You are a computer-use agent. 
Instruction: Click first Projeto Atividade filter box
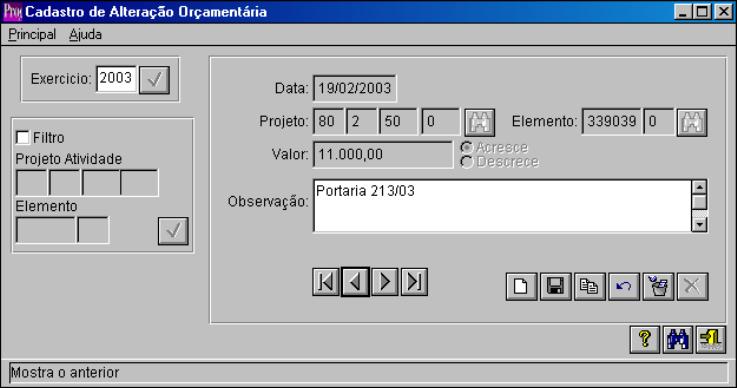coord(31,183)
